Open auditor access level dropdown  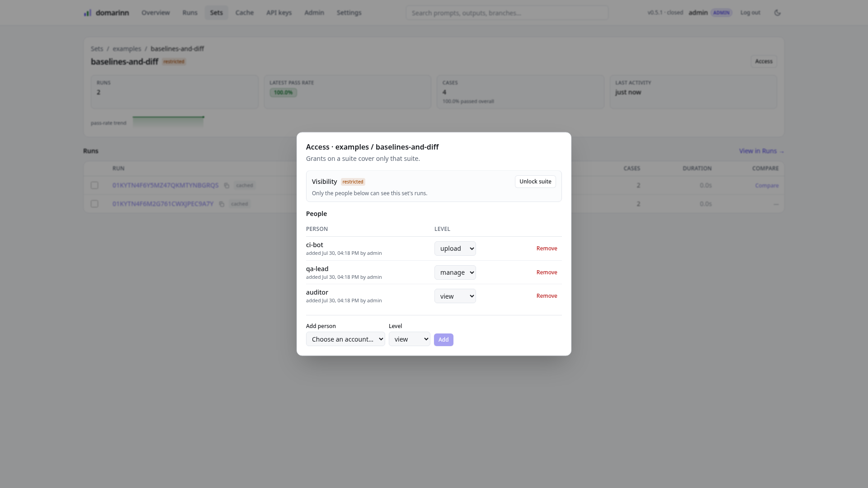[455, 296]
